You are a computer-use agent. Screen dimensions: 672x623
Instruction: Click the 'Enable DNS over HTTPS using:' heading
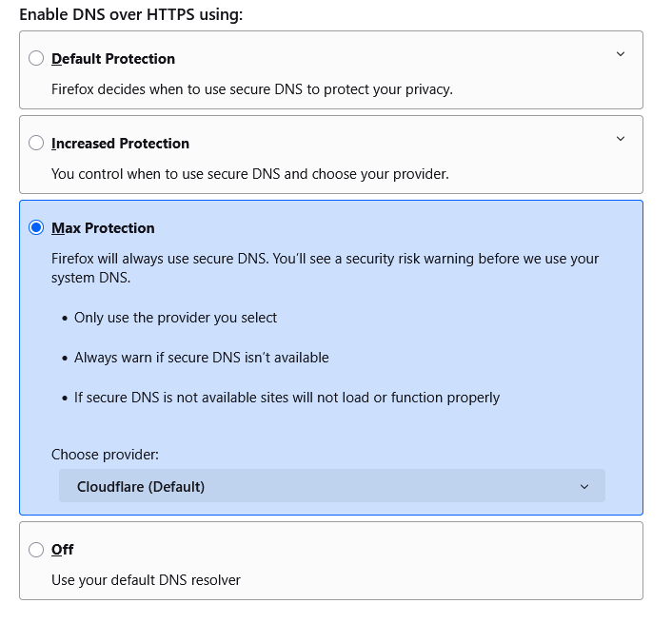click(131, 15)
